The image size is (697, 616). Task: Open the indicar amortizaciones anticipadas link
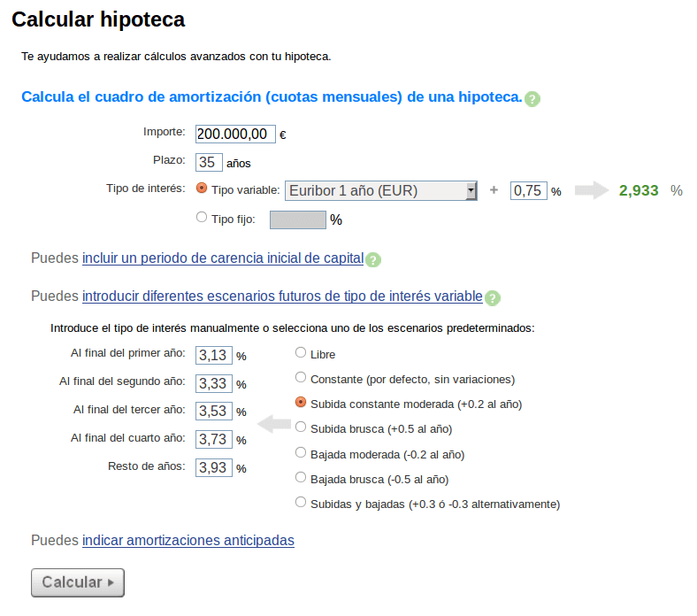188,540
